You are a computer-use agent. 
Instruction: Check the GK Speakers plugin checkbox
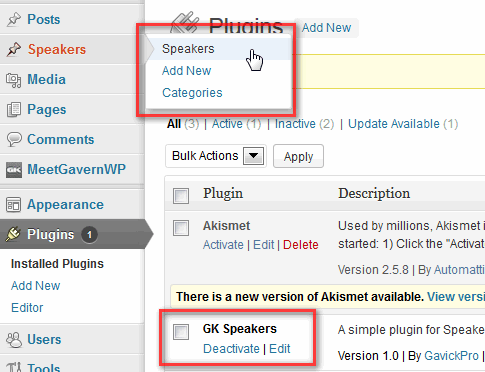(181, 332)
